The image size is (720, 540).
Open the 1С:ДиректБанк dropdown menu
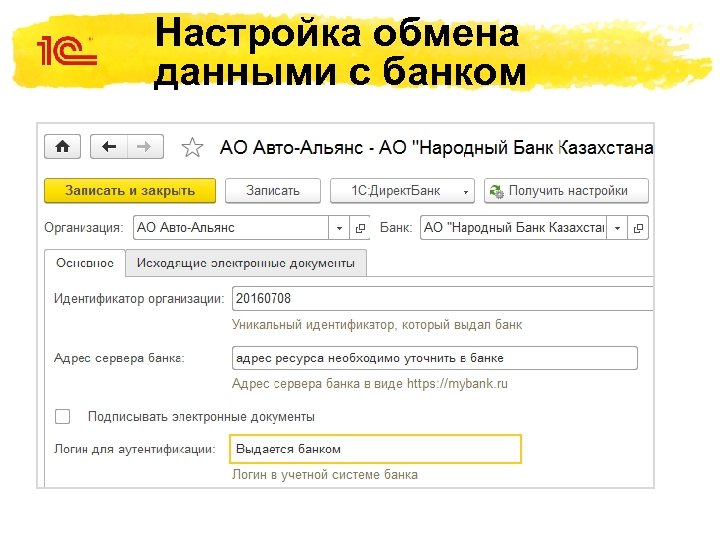click(402, 191)
